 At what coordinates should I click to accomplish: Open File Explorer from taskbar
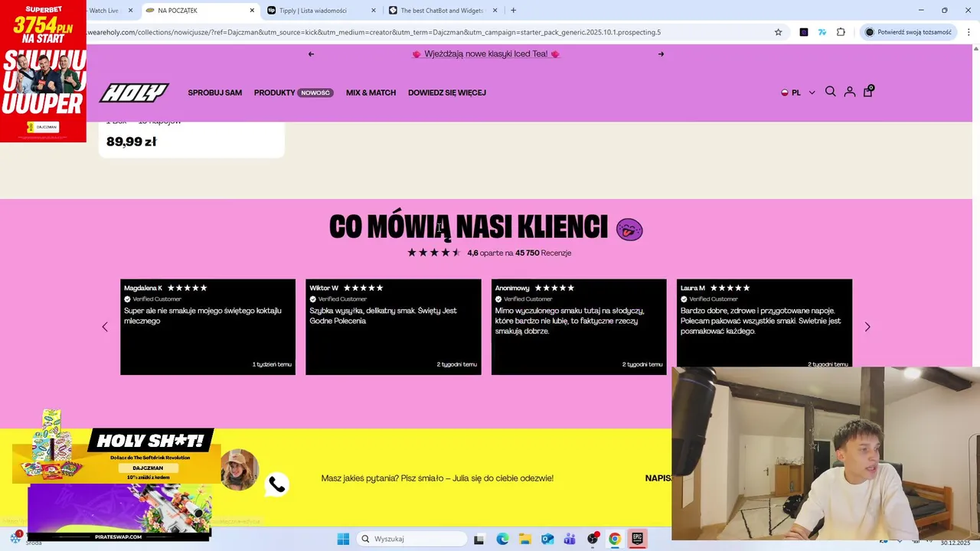524,539
